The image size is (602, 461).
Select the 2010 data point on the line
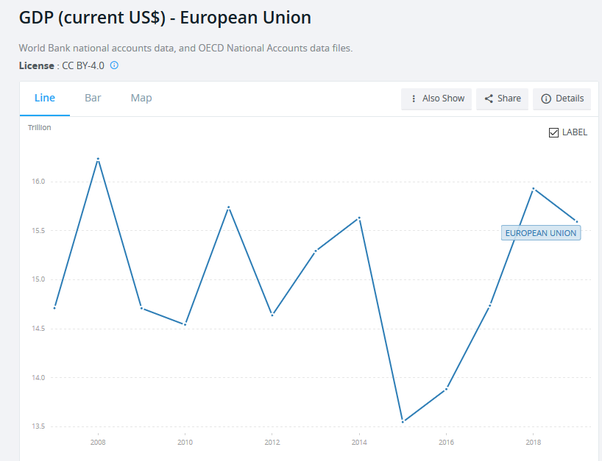(x=185, y=324)
